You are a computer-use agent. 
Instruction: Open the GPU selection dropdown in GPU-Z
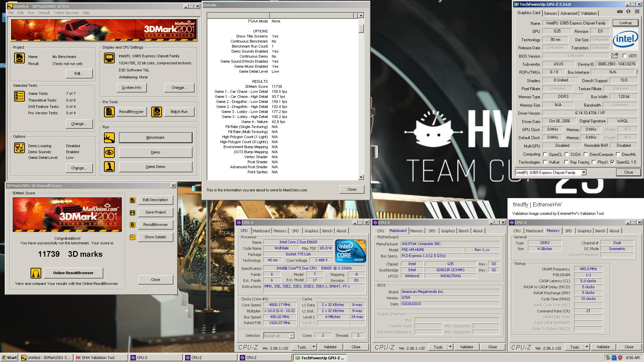584,173
